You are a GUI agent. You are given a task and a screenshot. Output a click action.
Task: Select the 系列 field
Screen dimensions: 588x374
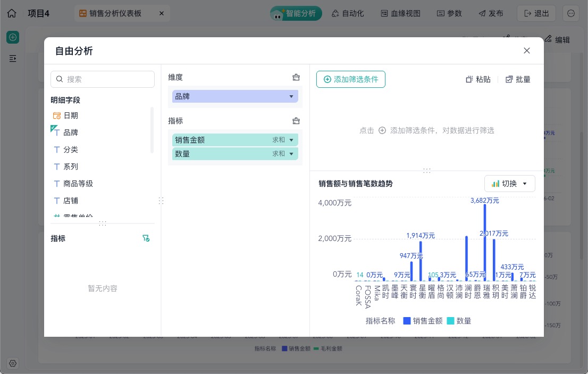[71, 167]
